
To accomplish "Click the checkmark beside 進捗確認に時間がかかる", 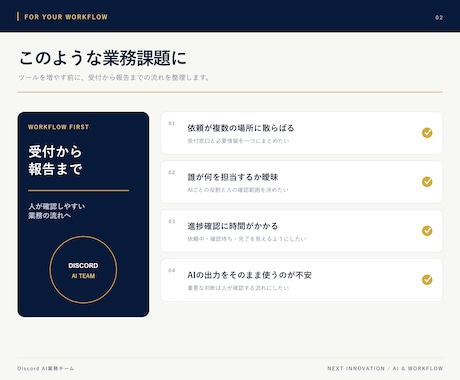I will pos(427,231).
